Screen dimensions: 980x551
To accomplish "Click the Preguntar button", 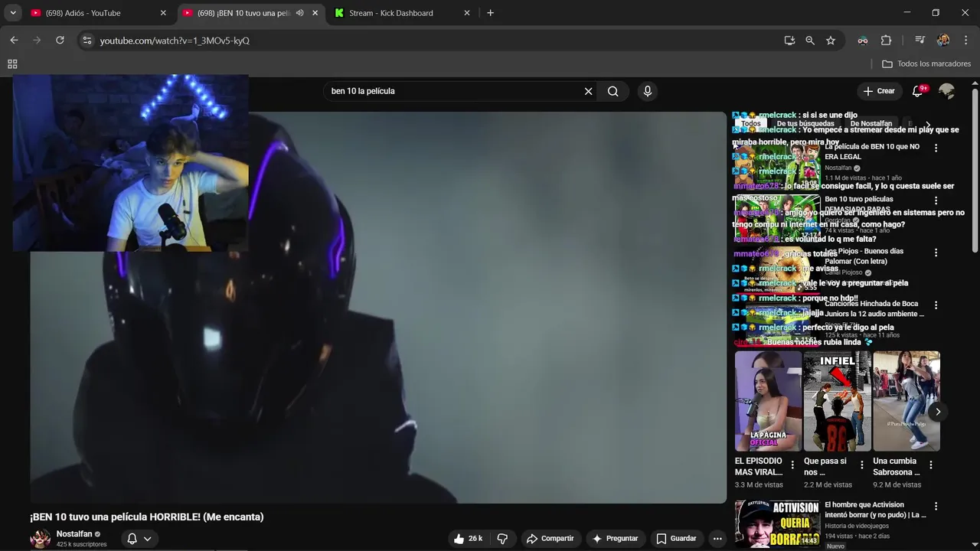I will click(615, 539).
